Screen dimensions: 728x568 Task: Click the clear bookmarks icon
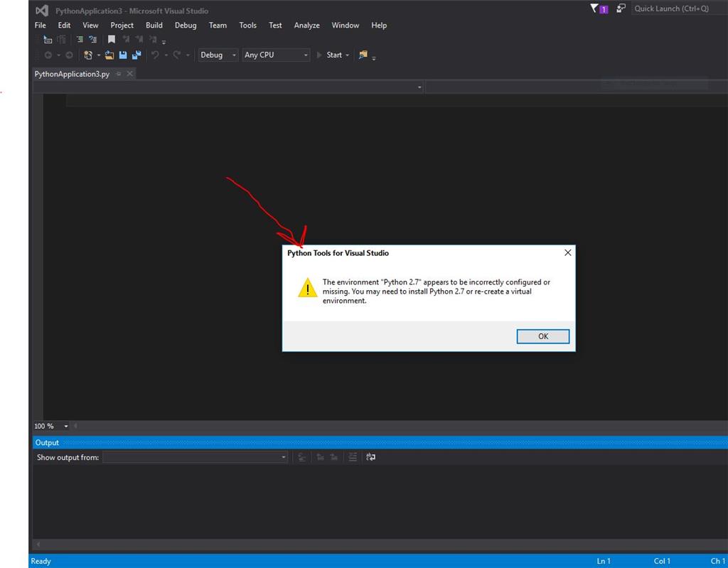tap(153, 40)
